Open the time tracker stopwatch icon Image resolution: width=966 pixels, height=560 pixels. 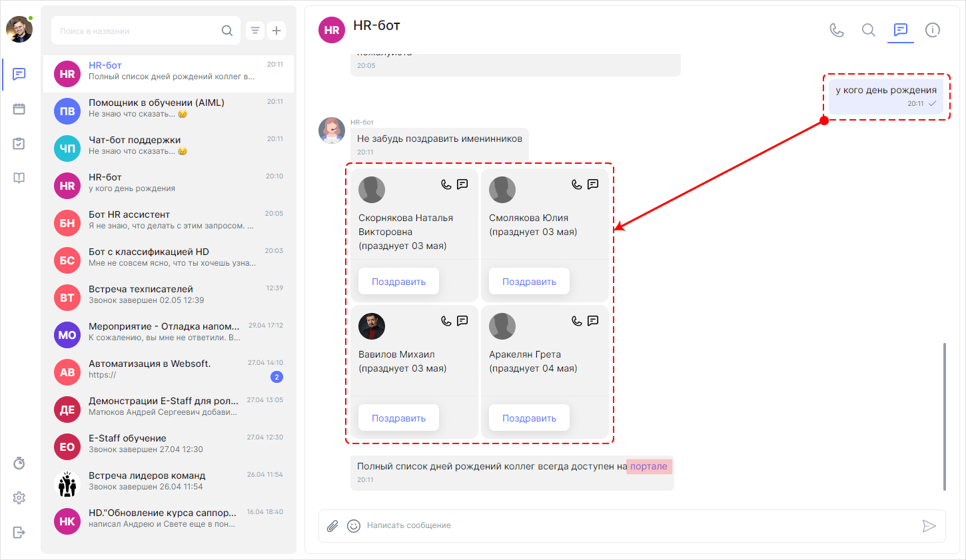point(19,462)
